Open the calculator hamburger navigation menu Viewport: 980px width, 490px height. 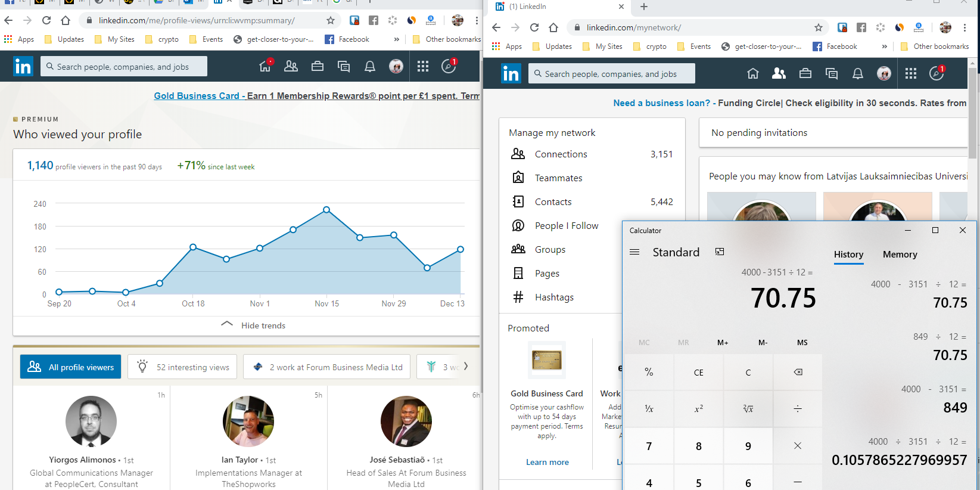click(634, 252)
